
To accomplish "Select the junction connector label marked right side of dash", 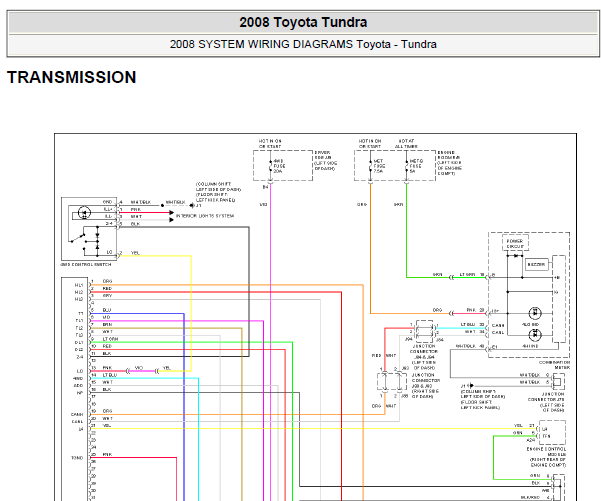I will pos(425,386).
